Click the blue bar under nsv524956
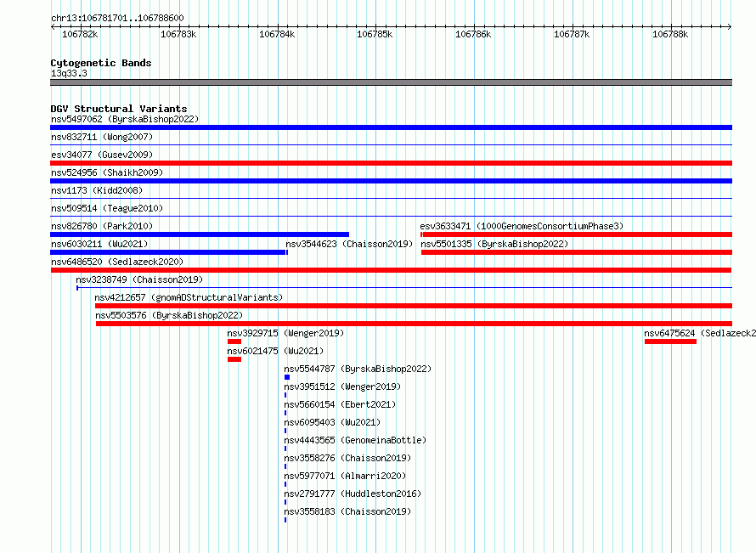 (x=391, y=181)
